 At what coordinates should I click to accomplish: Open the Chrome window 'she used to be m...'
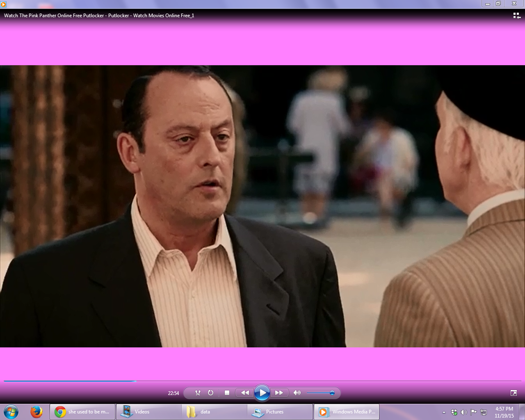(82, 412)
